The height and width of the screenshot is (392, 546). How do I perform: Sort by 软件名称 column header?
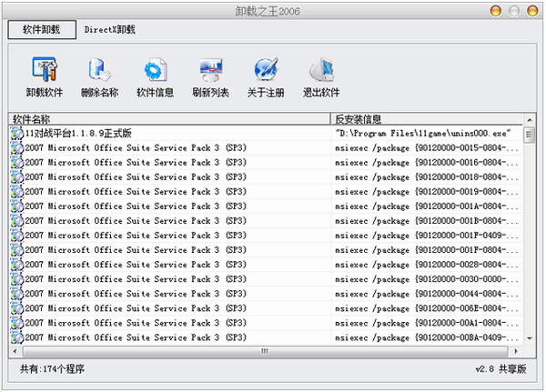pos(169,119)
